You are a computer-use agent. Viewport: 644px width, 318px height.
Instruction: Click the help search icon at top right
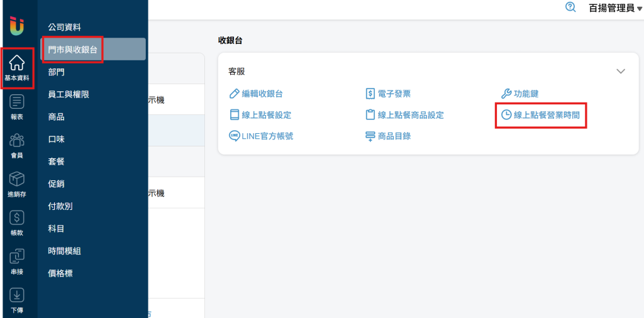click(x=570, y=8)
